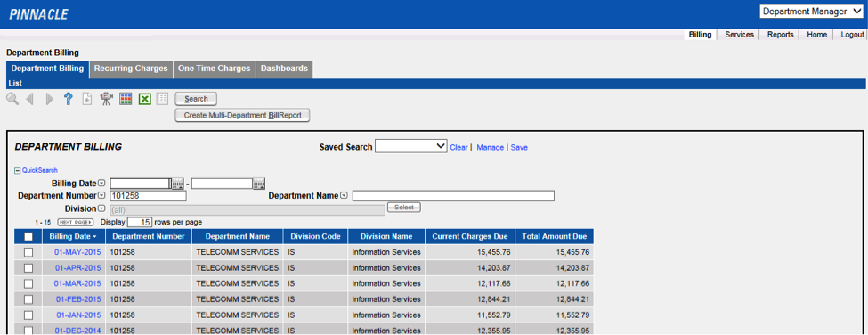Screen dimensions: 868x335
Task: Check the 01-MAR-2015 row checkbox
Action: coord(28,283)
